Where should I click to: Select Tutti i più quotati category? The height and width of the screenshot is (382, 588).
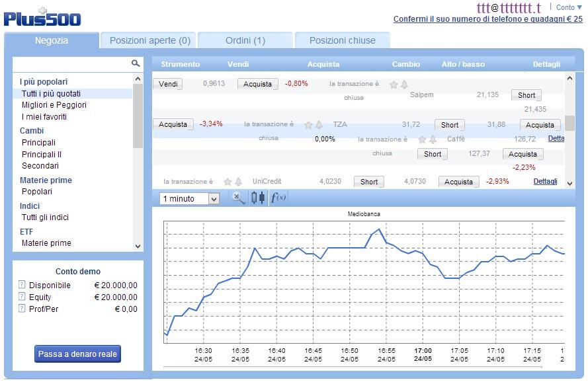pyautogui.click(x=51, y=94)
